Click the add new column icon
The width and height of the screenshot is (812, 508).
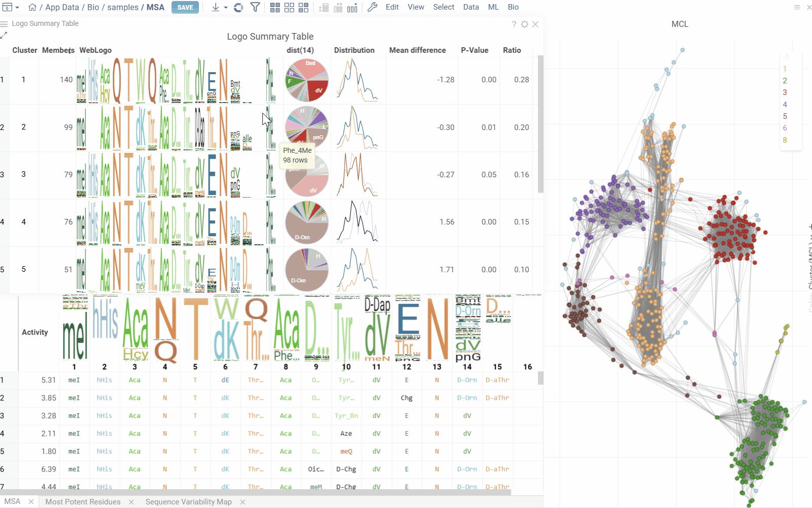pyautogui.click(x=352, y=8)
